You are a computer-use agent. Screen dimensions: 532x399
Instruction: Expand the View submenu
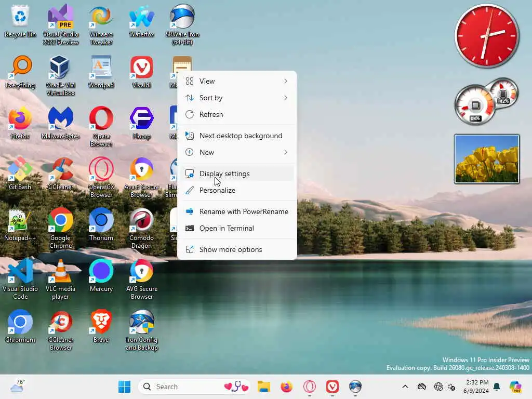237,81
